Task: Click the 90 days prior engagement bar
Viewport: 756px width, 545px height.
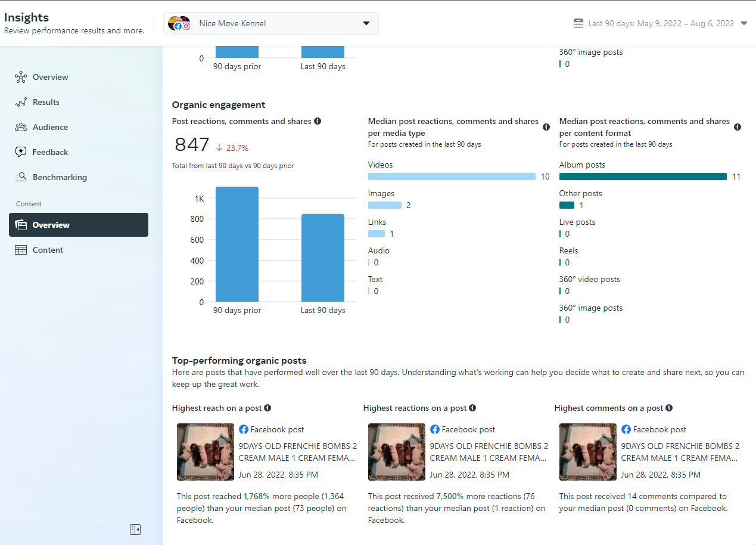Action: (237, 244)
